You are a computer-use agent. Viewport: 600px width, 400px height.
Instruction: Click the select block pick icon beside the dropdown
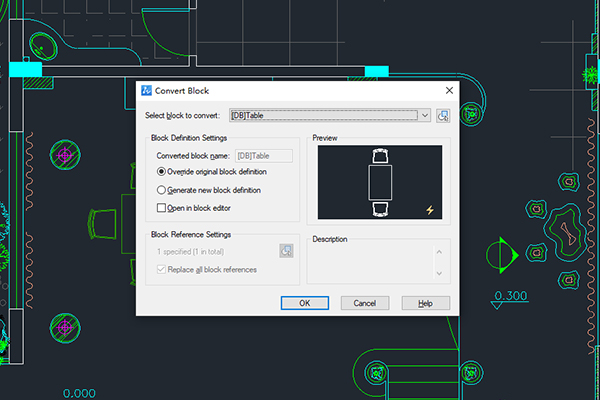click(x=443, y=116)
